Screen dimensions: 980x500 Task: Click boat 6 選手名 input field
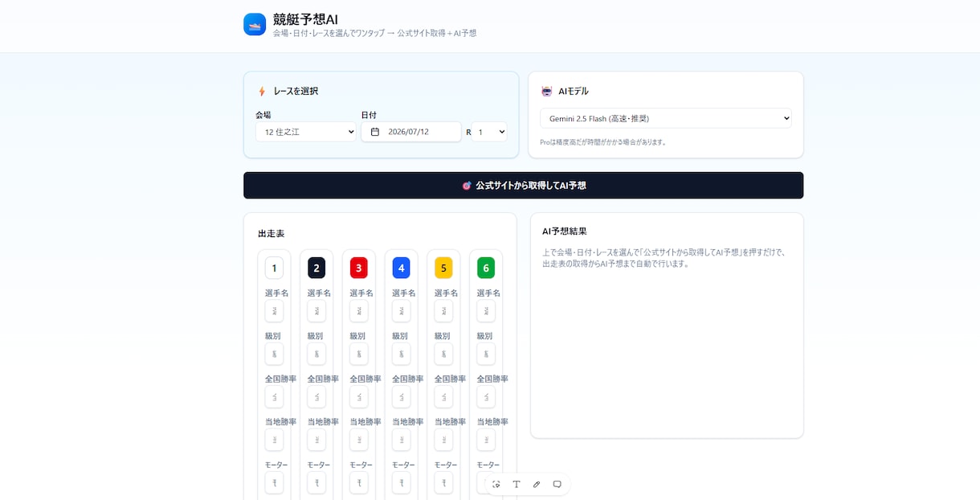[x=486, y=311]
